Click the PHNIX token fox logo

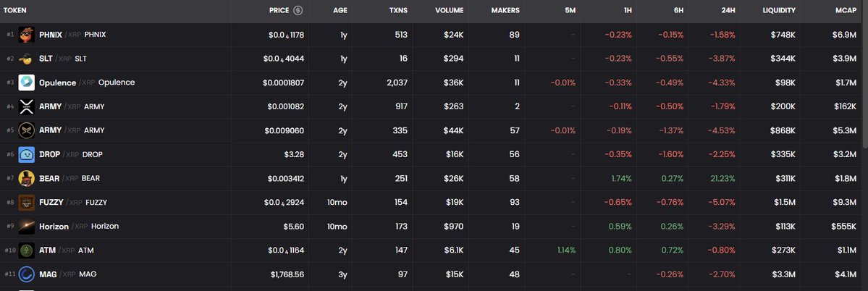(x=26, y=35)
